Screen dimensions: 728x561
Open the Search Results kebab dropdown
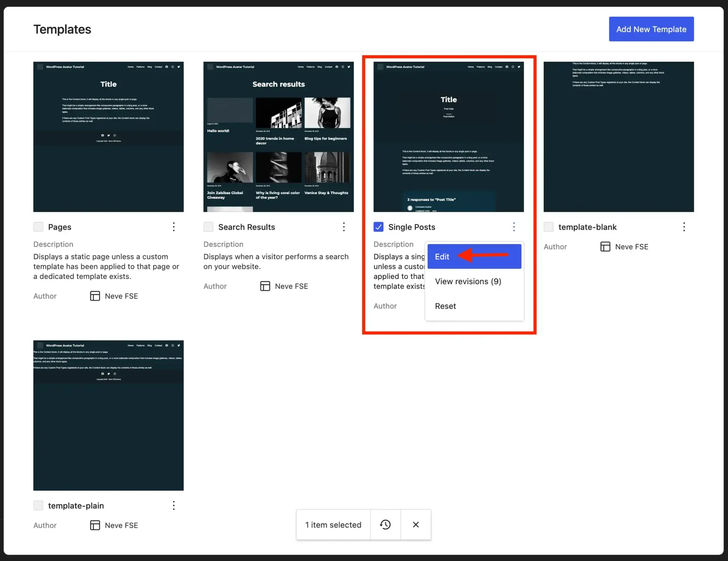point(344,227)
